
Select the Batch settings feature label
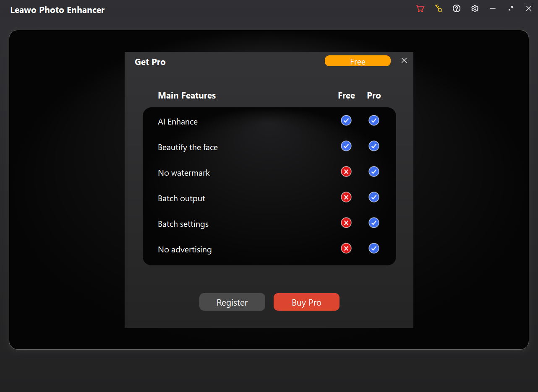click(x=183, y=224)
